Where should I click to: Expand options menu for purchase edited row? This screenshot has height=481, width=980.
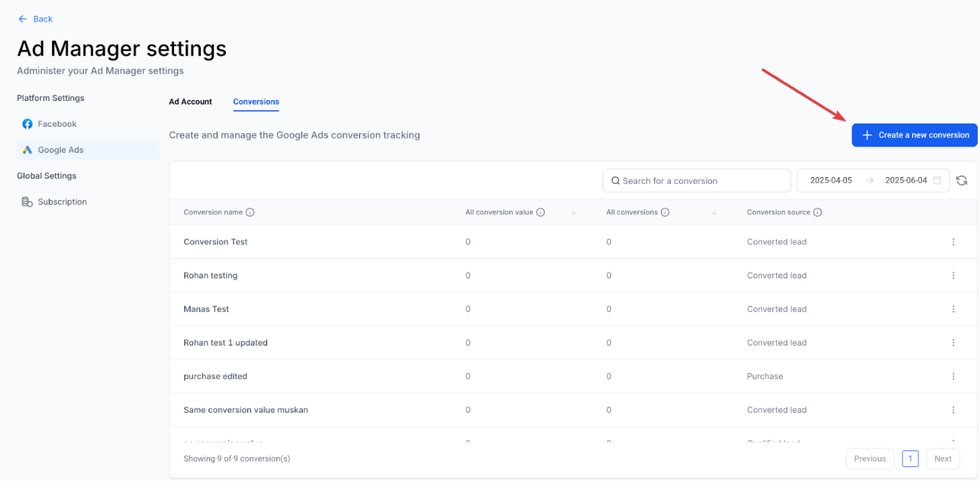953,376
